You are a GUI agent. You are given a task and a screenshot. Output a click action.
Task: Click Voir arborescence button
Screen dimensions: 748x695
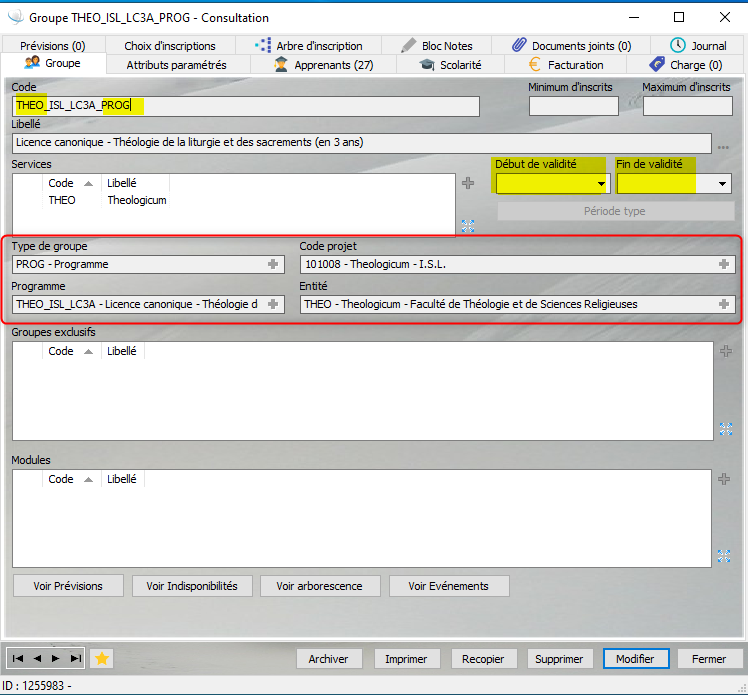coord(320,586)
